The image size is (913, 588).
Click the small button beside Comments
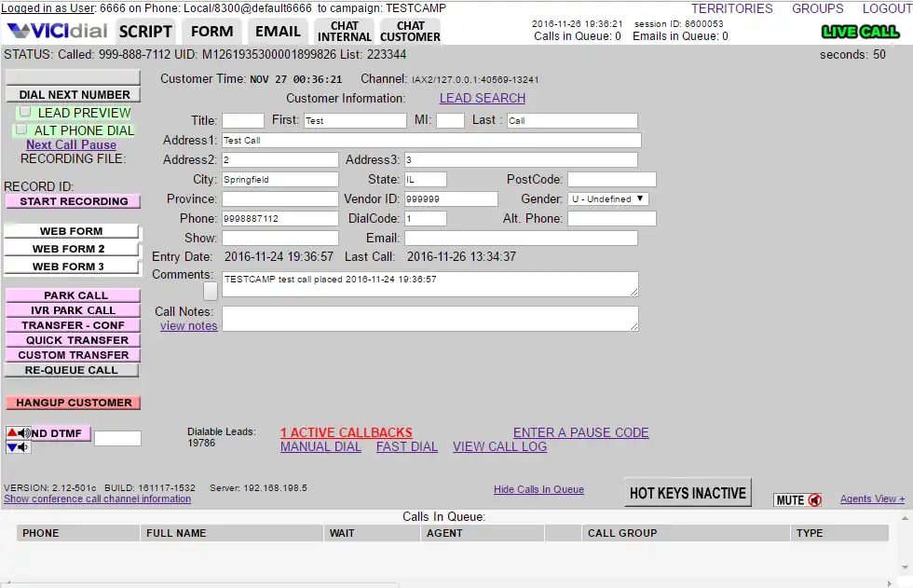coord(211,291)
